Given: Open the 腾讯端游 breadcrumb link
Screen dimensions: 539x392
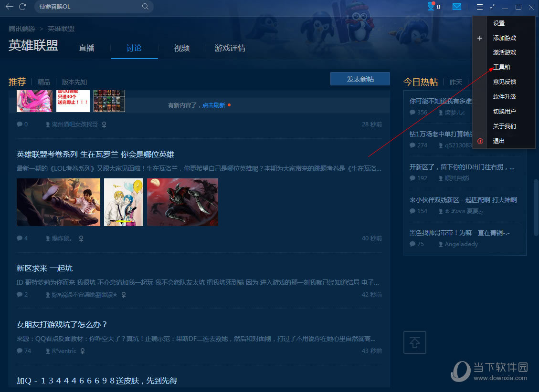Looking at the screenshot, I should click(22, 29).
